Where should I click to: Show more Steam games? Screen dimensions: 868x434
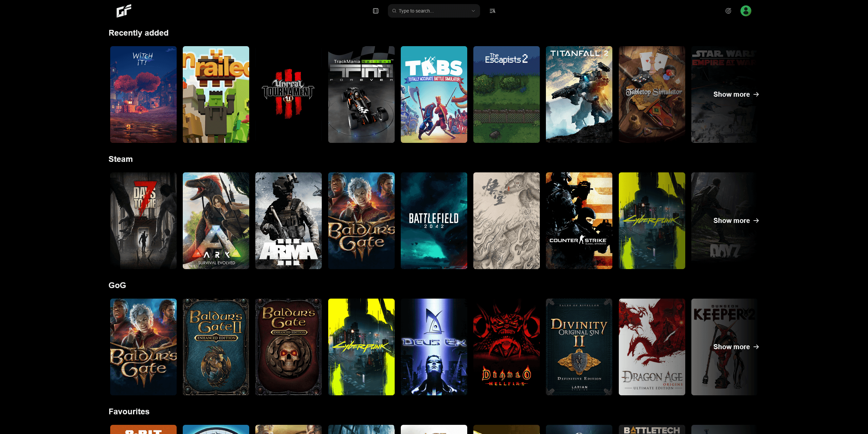736,221
